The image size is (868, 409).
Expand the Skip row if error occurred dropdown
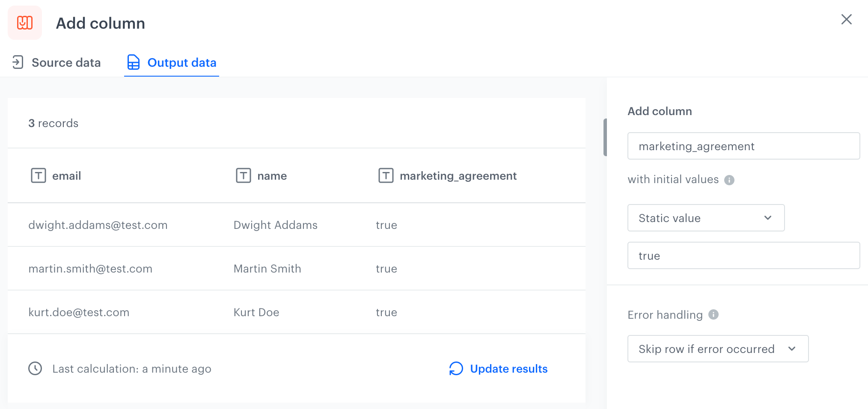click(718, 349)
